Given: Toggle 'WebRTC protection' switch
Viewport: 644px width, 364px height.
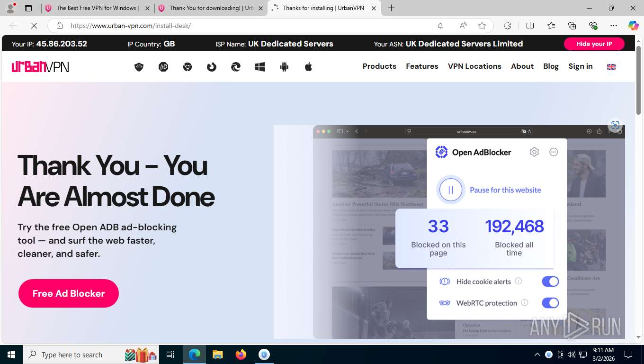Looking at the screenshot, I should pyautogui.click(x=550, y=303).
